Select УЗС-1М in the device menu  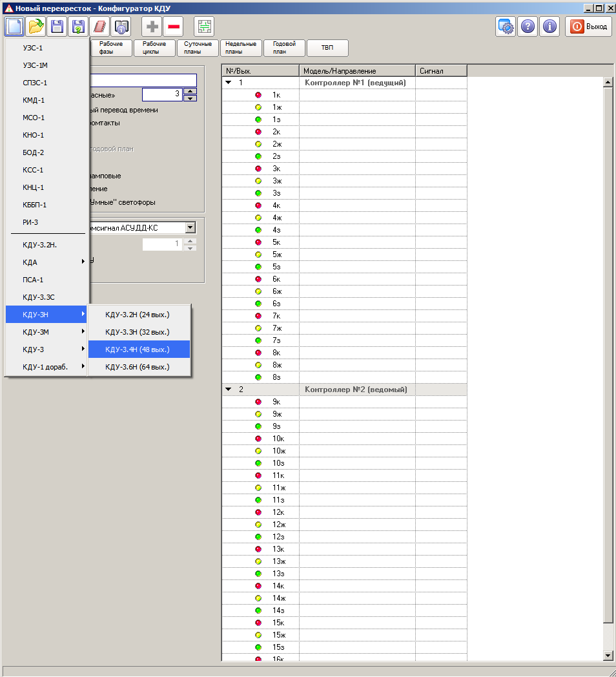pos(46,65)
